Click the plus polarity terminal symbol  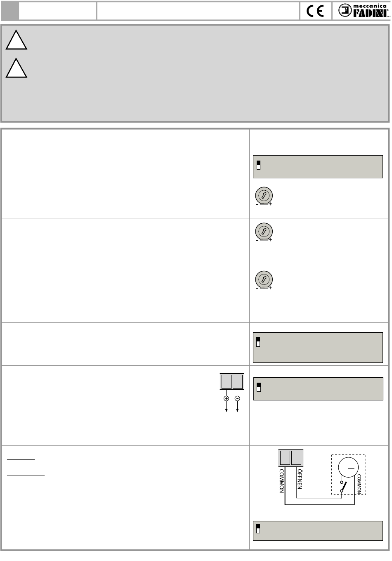tap(226, 398)
